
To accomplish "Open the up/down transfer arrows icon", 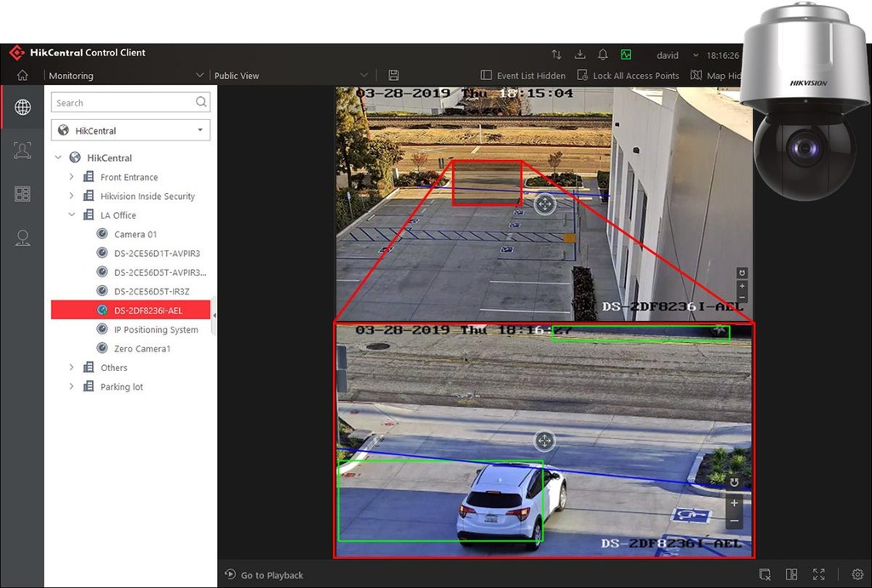I will [x=556, y=54].
